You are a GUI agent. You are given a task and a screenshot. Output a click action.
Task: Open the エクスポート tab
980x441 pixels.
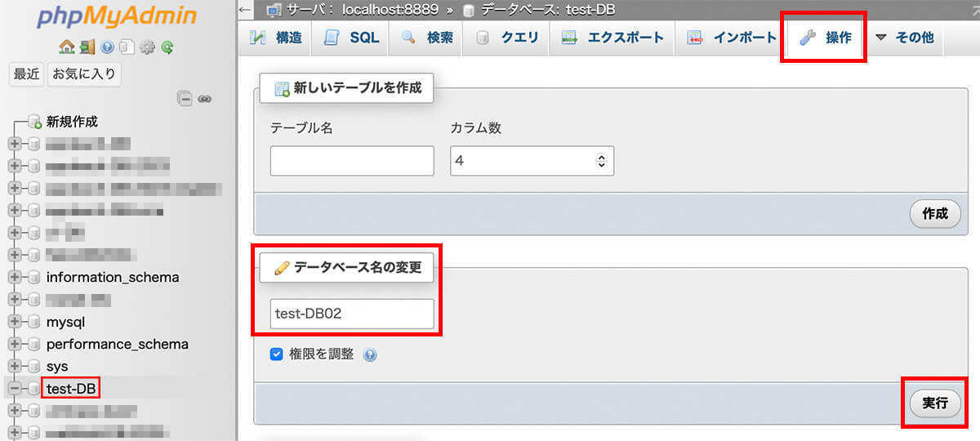tap(613, 38)
